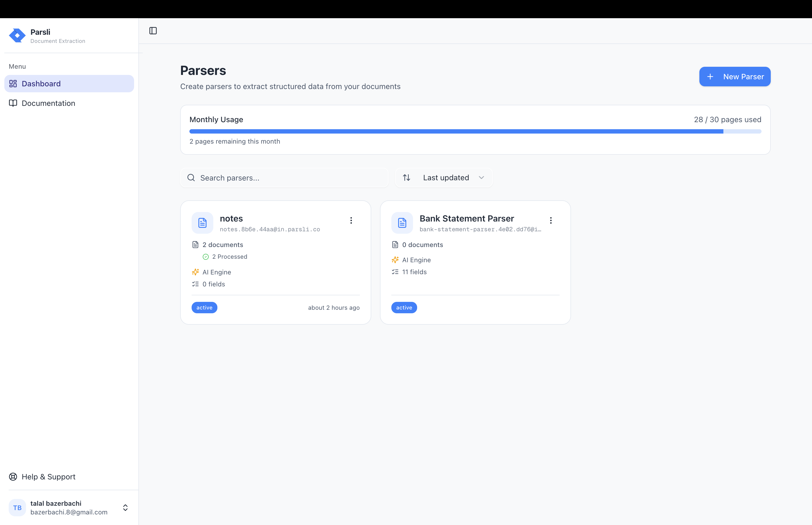The image size is (812, 525).
Task: Click the Documentation book icon
Action: [13, 103]
